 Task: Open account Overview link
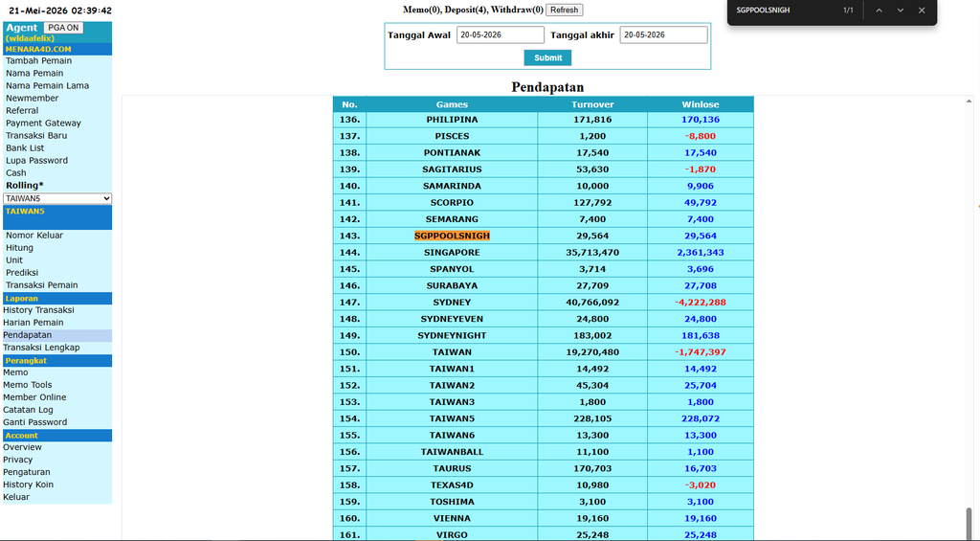click(x=23, y=447)
